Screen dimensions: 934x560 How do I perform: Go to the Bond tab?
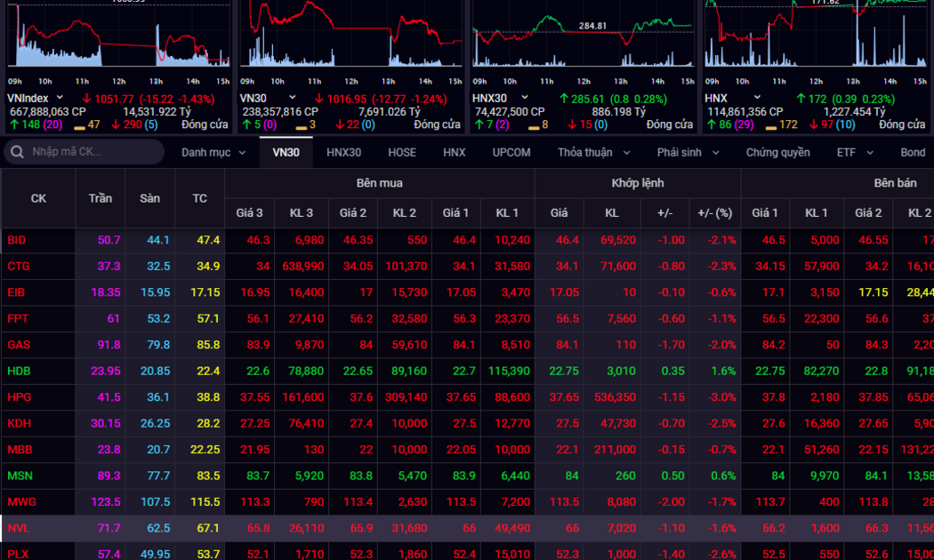point(913,152)
